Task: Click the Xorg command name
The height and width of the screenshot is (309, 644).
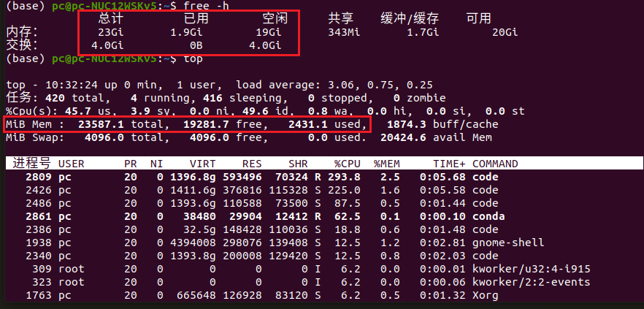Action: coord(486,295)
